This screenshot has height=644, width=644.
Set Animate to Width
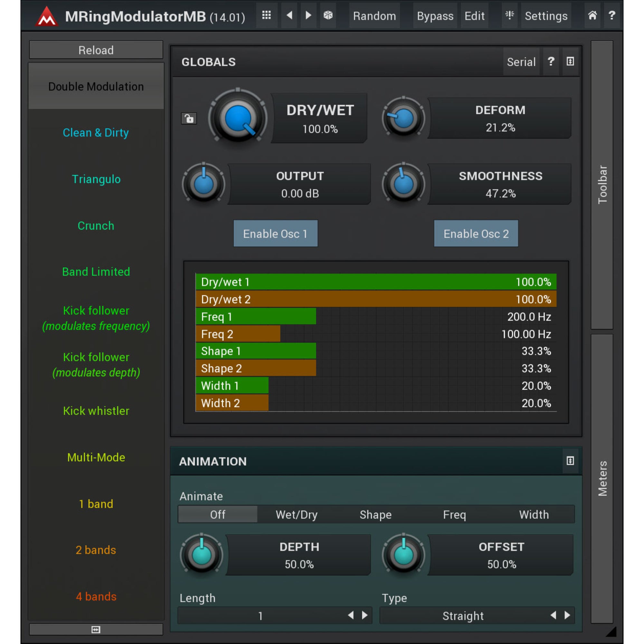[x=534, y=514]
